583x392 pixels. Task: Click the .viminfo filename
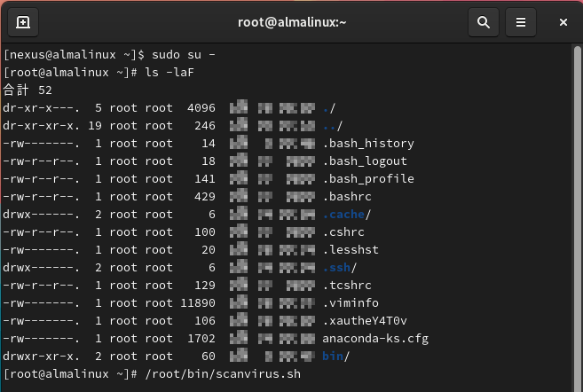click(x=354, y=303)
